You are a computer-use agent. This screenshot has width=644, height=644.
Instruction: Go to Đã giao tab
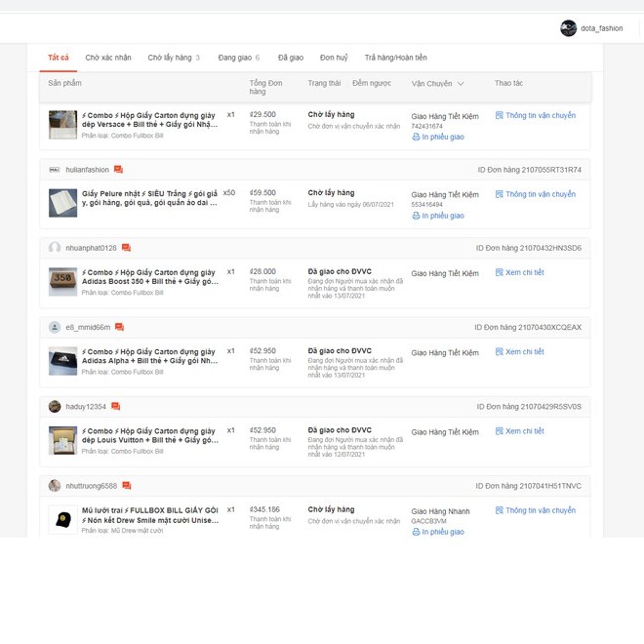(290, 58)
